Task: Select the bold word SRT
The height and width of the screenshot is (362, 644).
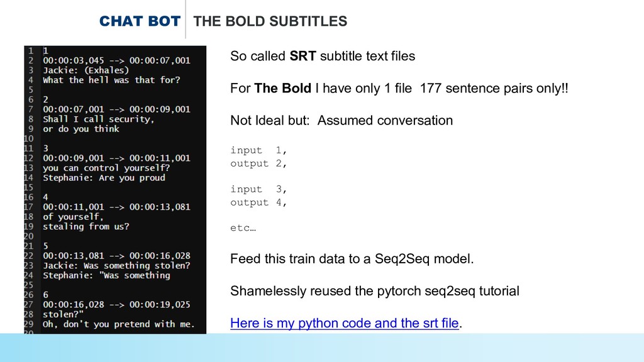Action: tap(302, 57)
